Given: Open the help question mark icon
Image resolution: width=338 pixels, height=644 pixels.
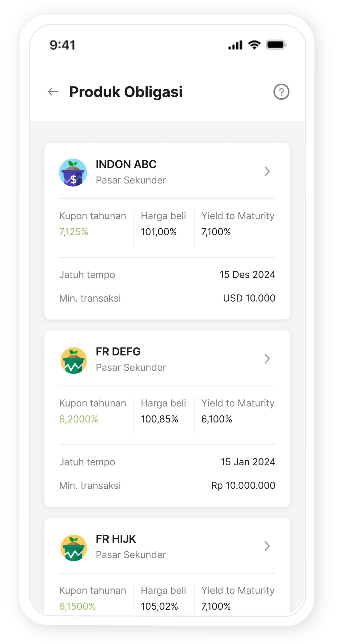Looking at the screenshot, I should tap(281, 92).
